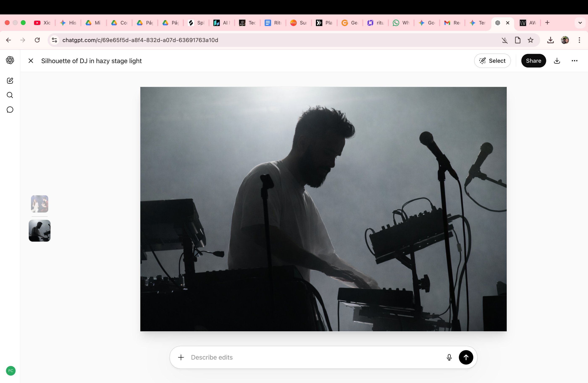588x383 pixels.
Task: Click the Describe edits text field
Action: (x=314, y=357)
